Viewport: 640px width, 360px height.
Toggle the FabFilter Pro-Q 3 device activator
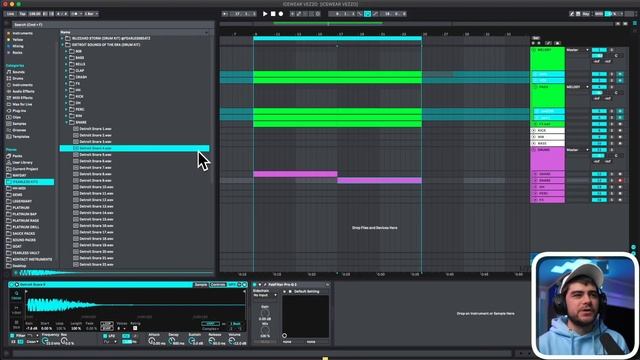click(255, 284)
